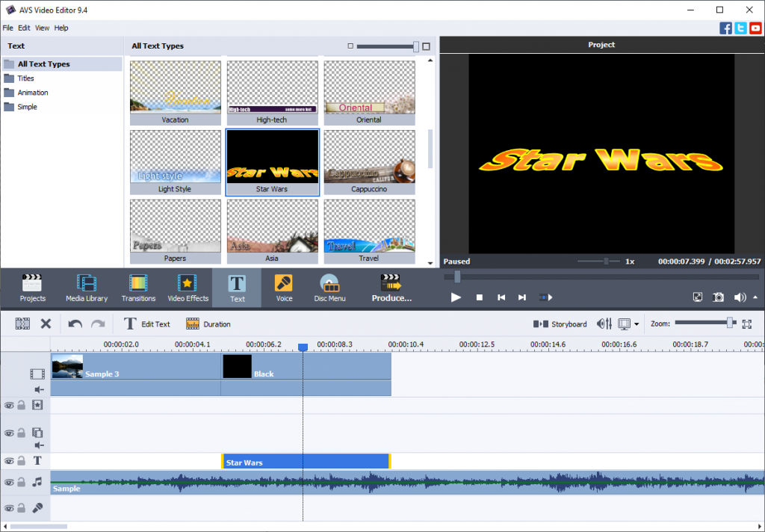
Task: Hide the video effects track using the eye icon
Action: 9,406
